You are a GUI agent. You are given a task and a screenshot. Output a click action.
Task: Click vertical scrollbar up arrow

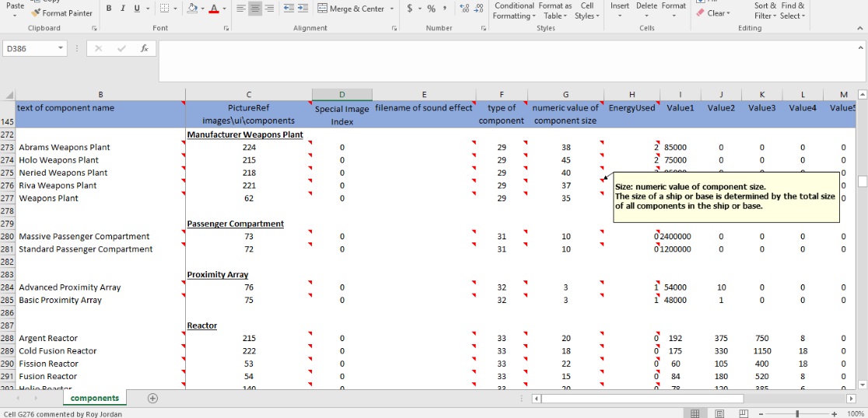(x=862, y=95)
